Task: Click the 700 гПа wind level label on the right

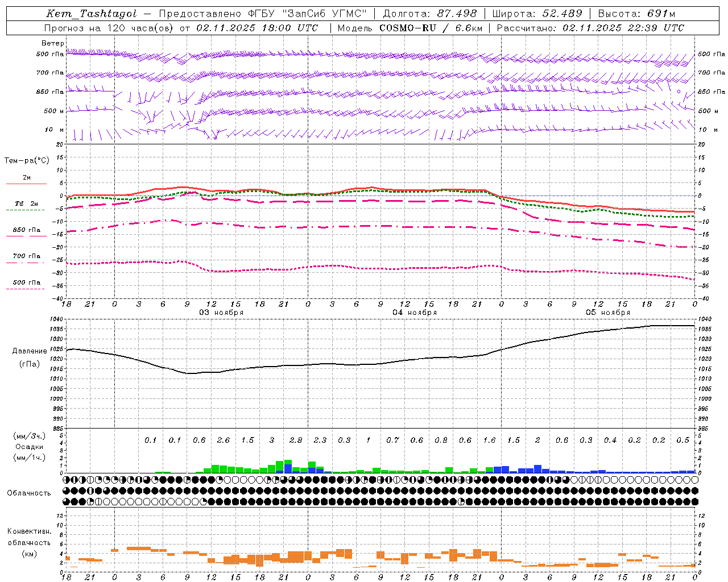Action: [712, 73]
